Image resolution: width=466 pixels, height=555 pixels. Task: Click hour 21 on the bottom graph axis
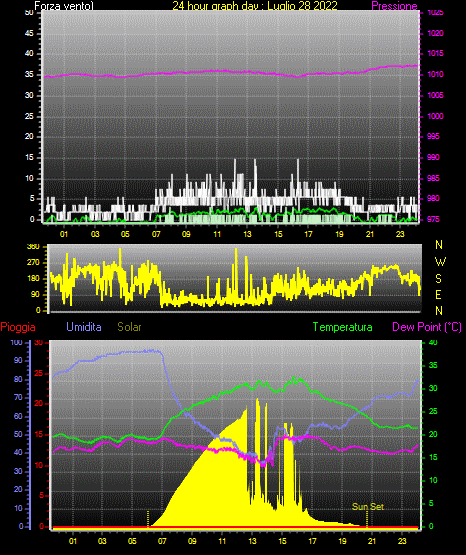(x=372, y=541)
